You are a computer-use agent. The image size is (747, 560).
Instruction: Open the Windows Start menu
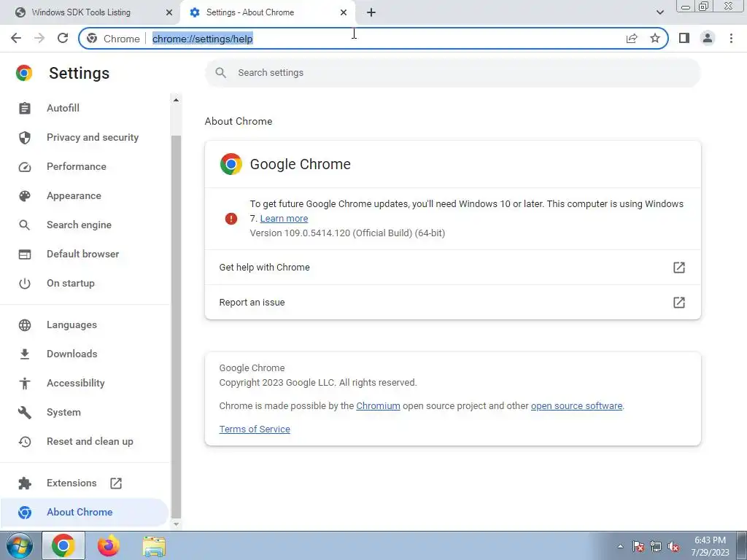pos(19,545)
